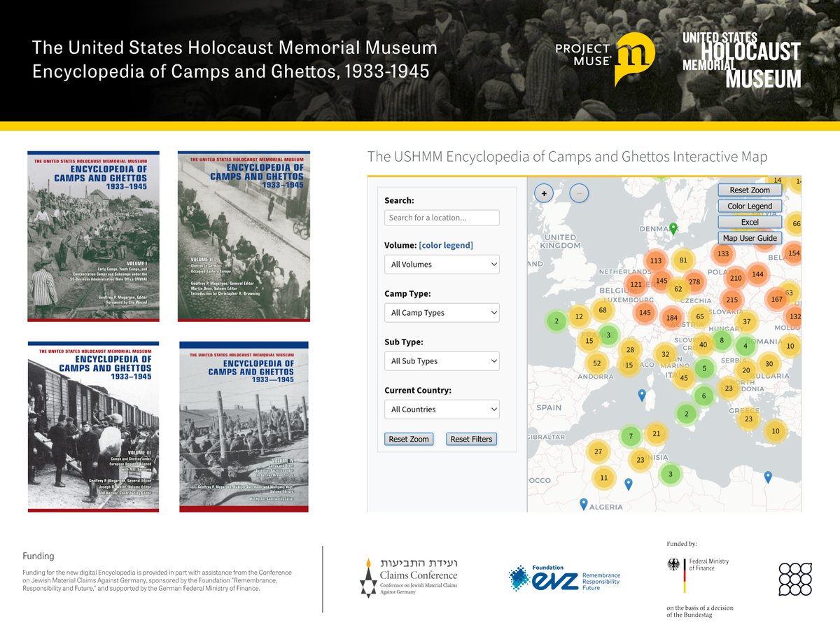Click the 62 cluster marker
This screenshot has width=840, height=630.
click(x=678, y=289)
